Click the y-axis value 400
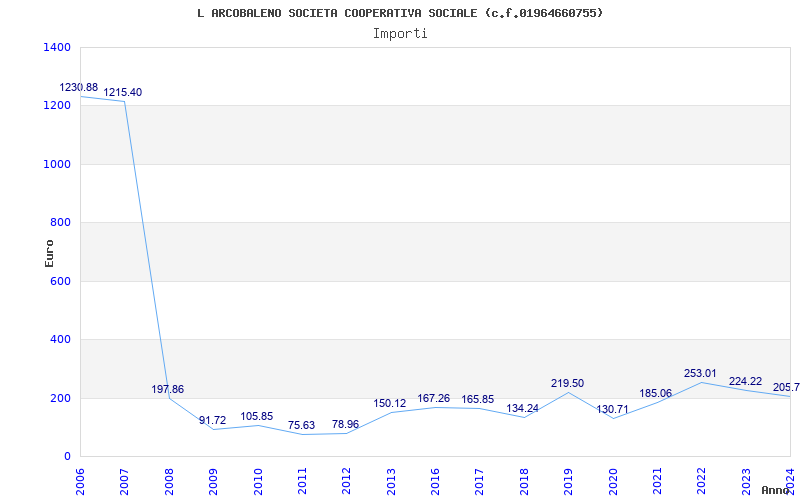 coord(60,339)
